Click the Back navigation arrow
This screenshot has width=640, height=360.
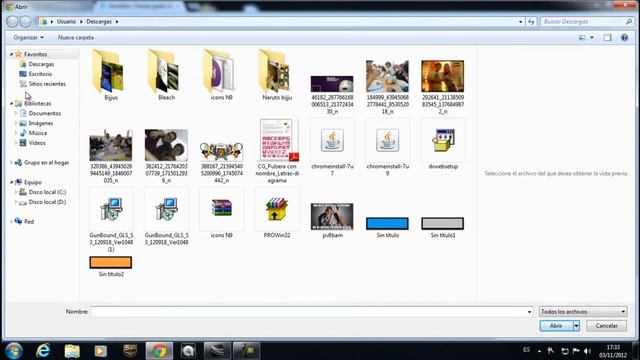click(x=12, y=22)
